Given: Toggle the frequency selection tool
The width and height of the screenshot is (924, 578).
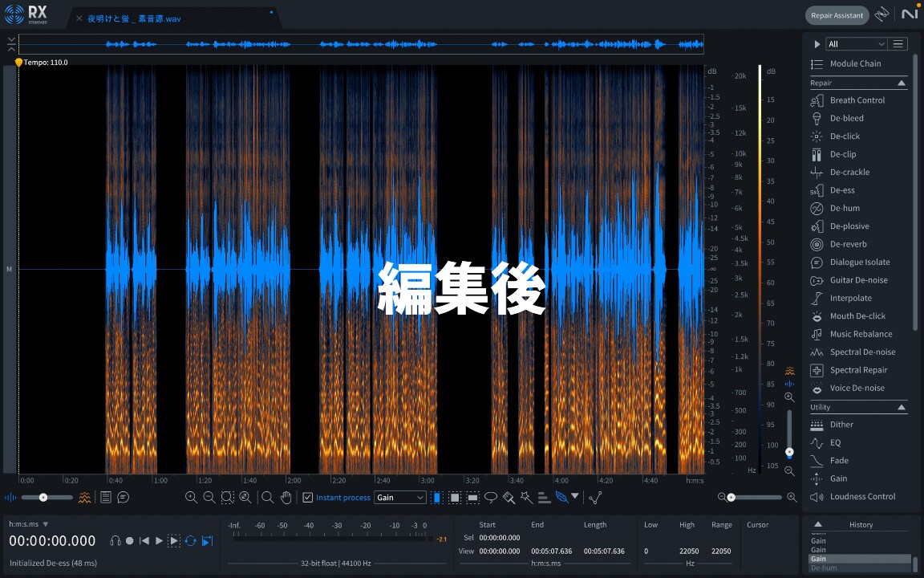Looking at the screenshot, I should pyautogui.click(x=472, y=498).
